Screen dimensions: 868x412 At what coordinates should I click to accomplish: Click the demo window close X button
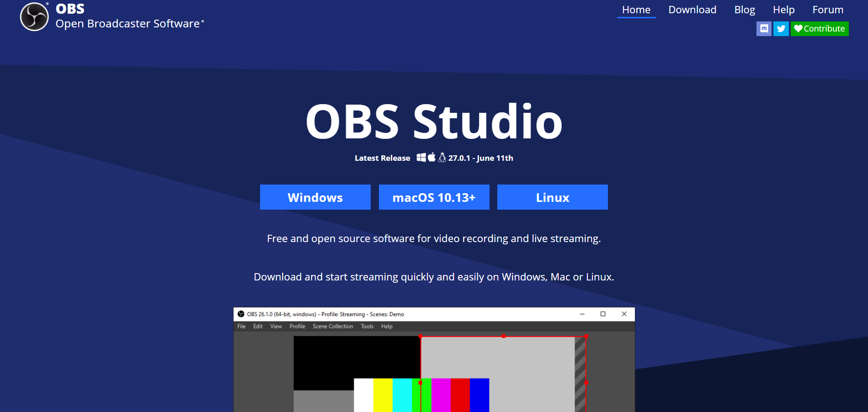(x=624, y=314)
